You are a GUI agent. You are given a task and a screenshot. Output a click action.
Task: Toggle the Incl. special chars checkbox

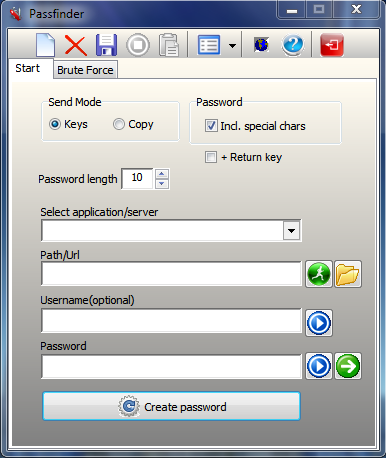point(211,126)
